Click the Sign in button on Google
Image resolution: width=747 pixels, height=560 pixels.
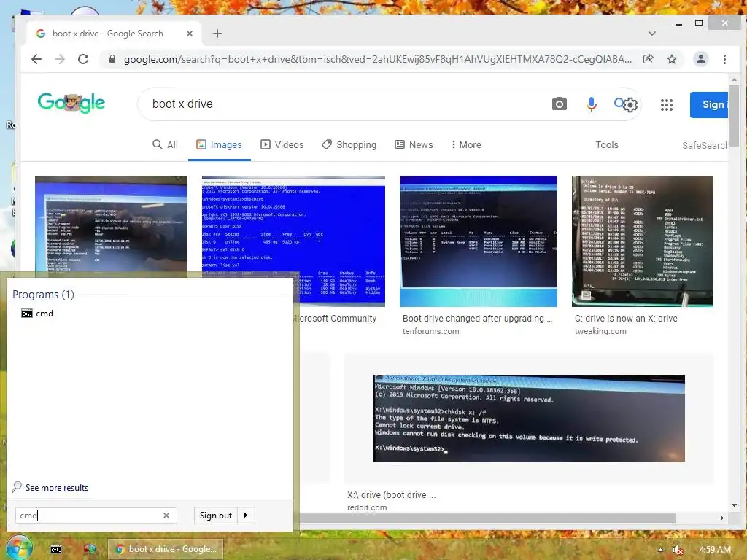coord(709,105)
